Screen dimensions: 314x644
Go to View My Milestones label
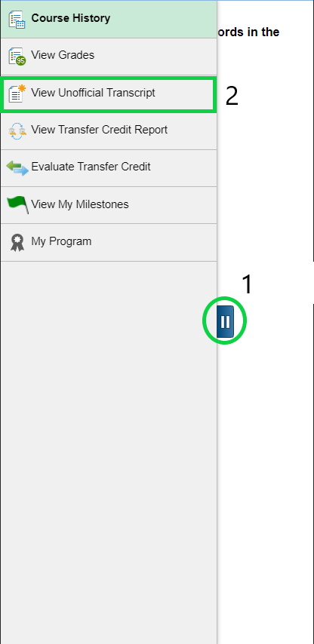(80, 204)
